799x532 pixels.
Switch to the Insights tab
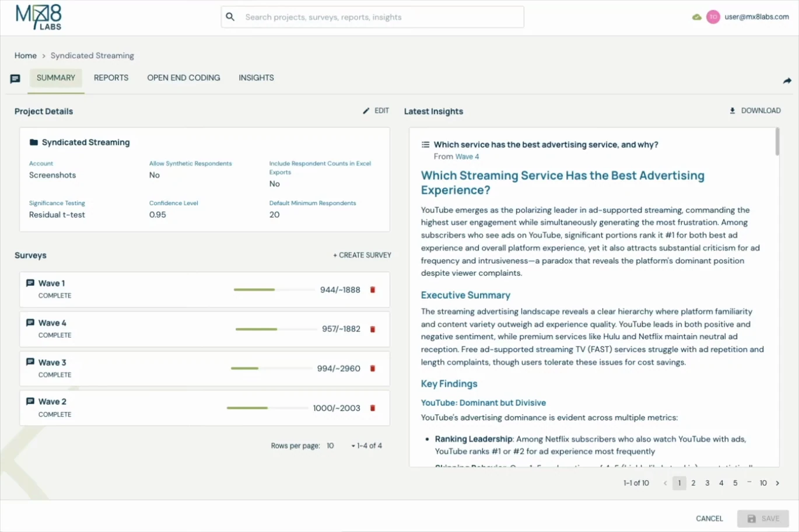click(x=256, y=78)
